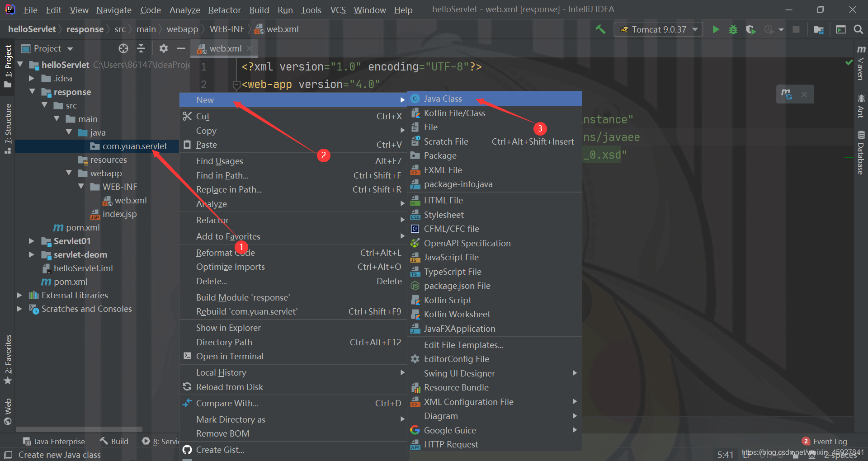The height and width of the screenshot is (461, 868).
Task: Open the Database side panel
Action: click(861, 153)
